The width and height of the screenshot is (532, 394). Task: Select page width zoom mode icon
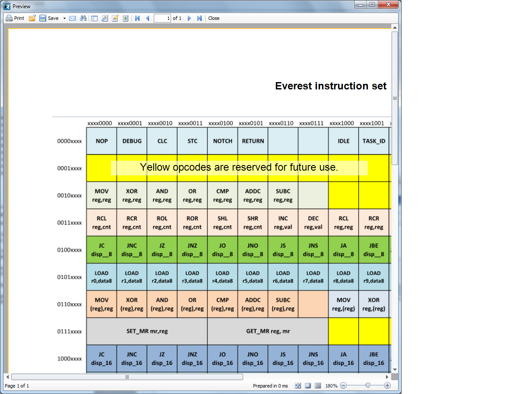[298, 385]
